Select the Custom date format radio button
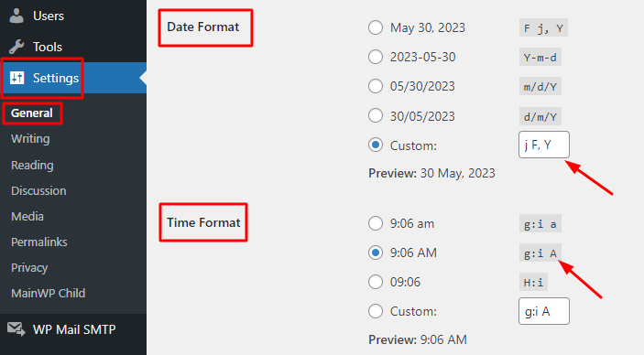 376,145
